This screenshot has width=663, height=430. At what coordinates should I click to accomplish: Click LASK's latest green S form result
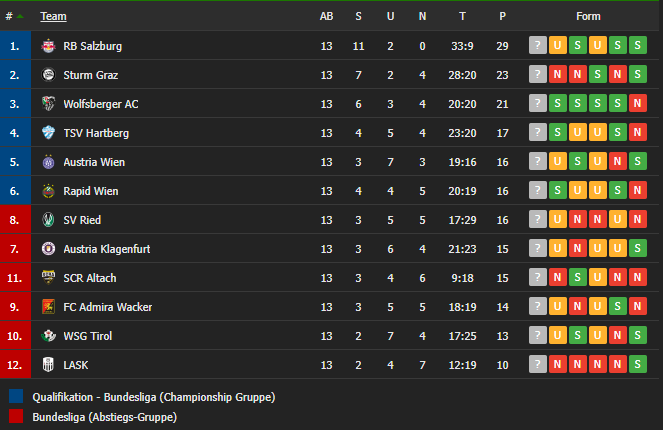[x=637, y=364]
